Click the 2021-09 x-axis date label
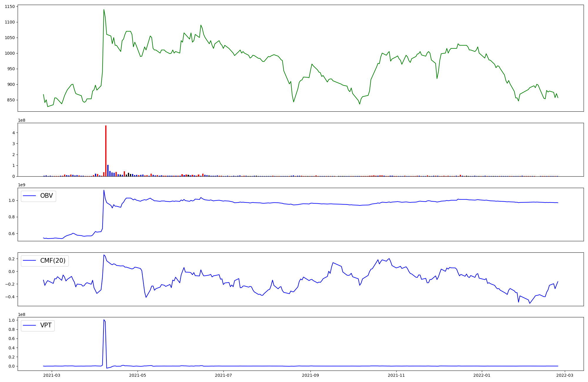This screenshot has width=588, height=382. 310,375
